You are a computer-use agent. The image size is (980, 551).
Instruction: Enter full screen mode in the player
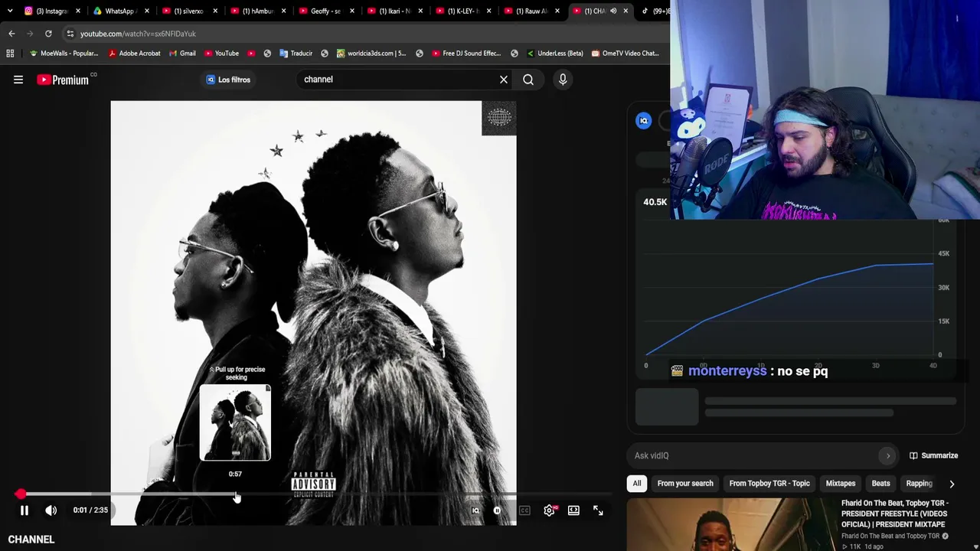tap(598, 510)
